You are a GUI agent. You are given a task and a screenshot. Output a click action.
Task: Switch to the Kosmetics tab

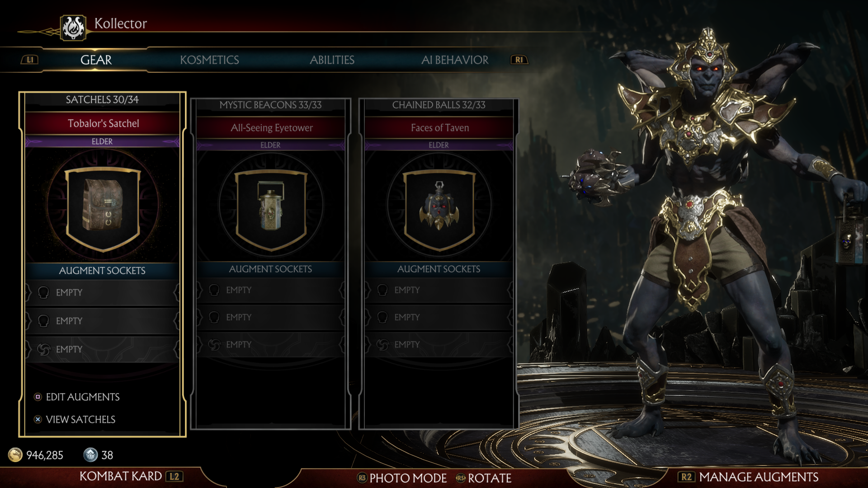209,60
